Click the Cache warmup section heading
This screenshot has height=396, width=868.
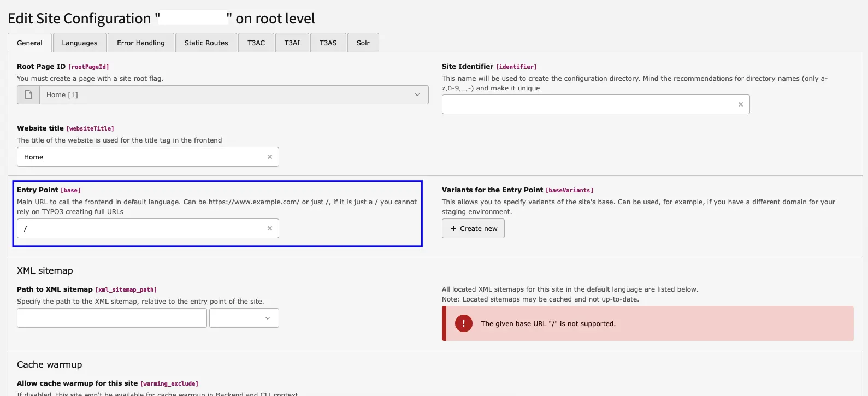click(50, 364)
